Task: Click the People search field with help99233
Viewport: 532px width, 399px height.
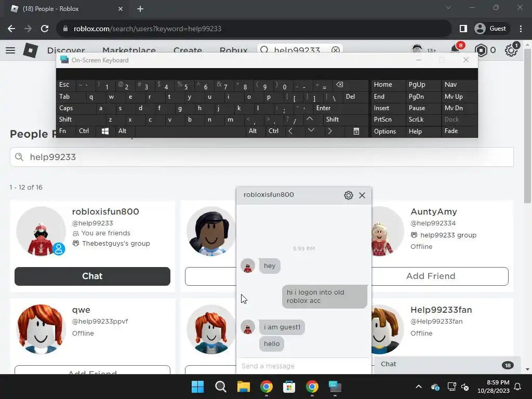Action: click(262, 157)
